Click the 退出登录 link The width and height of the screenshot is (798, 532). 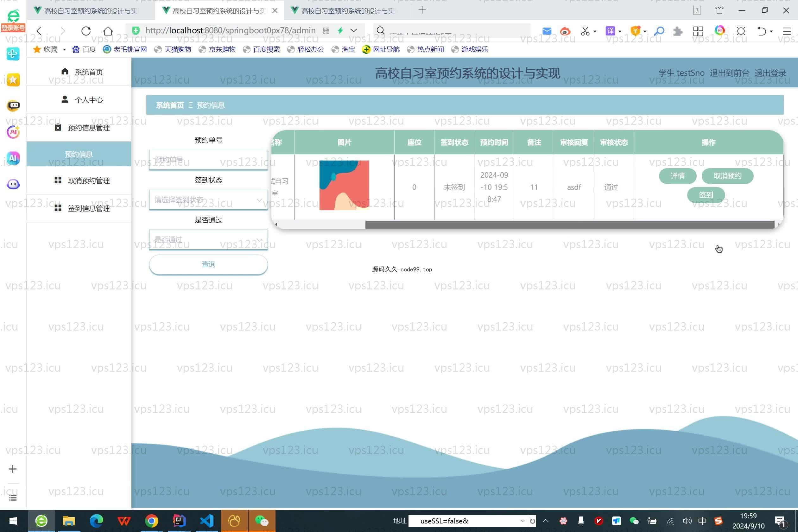[770, 73]
